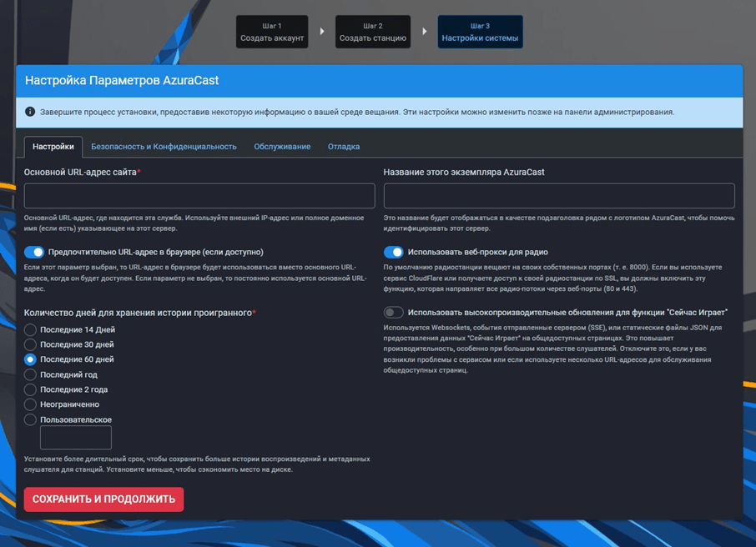The height and width of the screenshot is (547, 756).
Task: Choose Последние 2 года radio option
Action: click(30, 389)
